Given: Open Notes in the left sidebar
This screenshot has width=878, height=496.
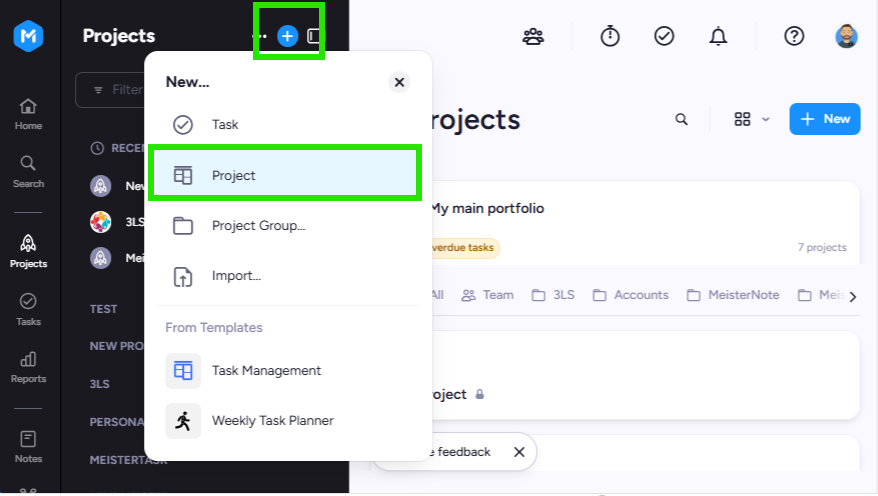Looking at the screenshot, I should (28, 447).
